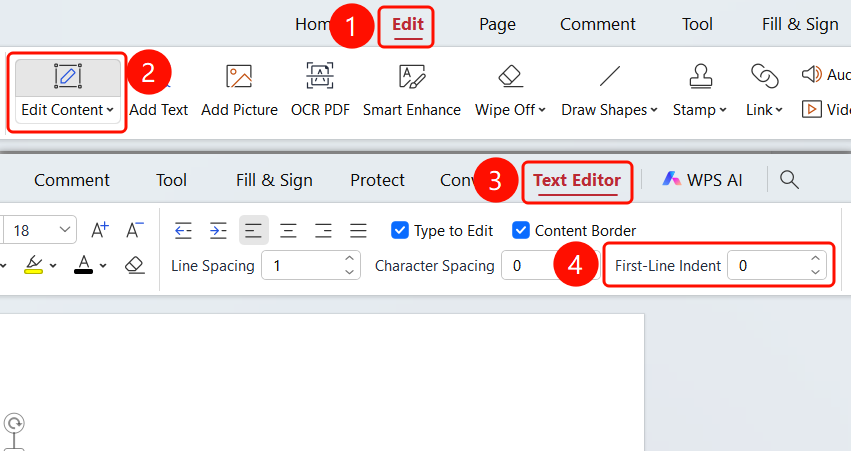851x451 pixels.
Task: Click the Add Text button label
Action: (158, 110)
